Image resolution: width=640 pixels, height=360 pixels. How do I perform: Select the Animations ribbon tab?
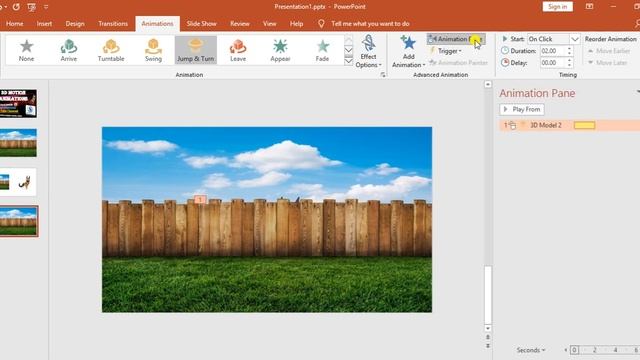[x=157, y=24]
